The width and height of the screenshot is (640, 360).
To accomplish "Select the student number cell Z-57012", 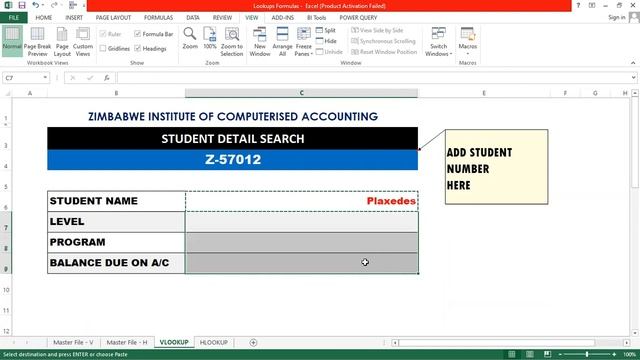I will point(233,160).
